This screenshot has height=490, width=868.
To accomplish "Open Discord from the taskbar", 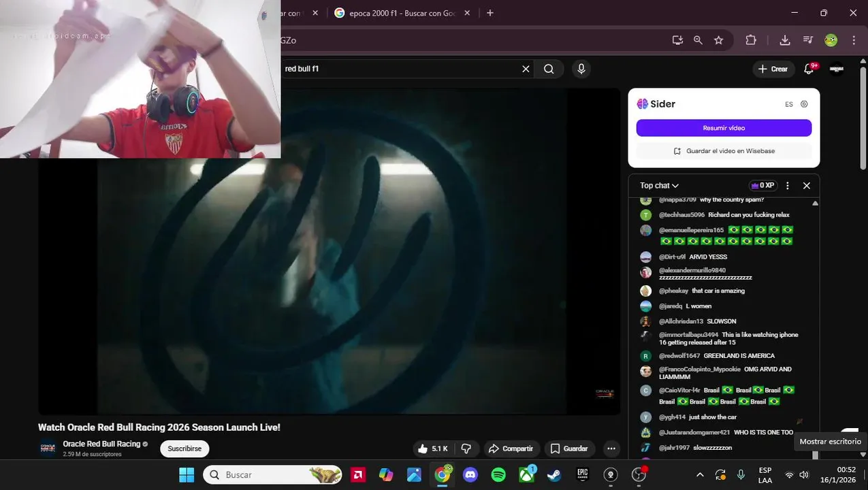I will tap(470, 475).
